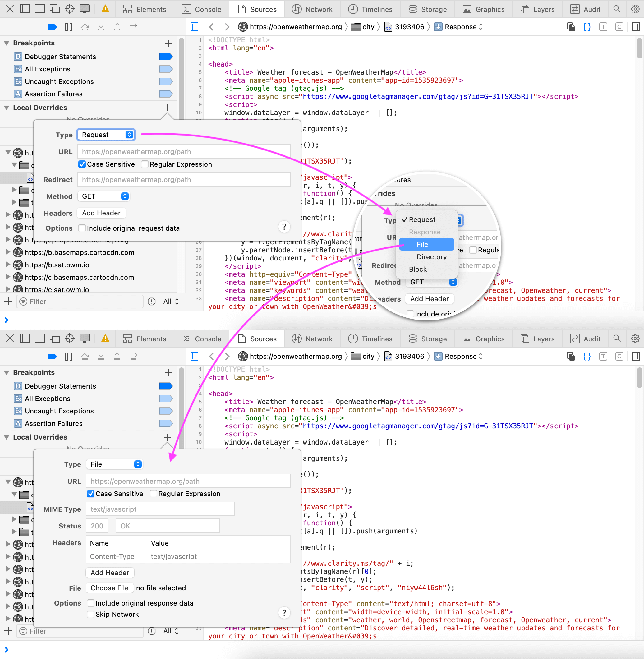Go forward with the top navigation chevron
Viewport: 644px width, 659px height.
(227, 27)
